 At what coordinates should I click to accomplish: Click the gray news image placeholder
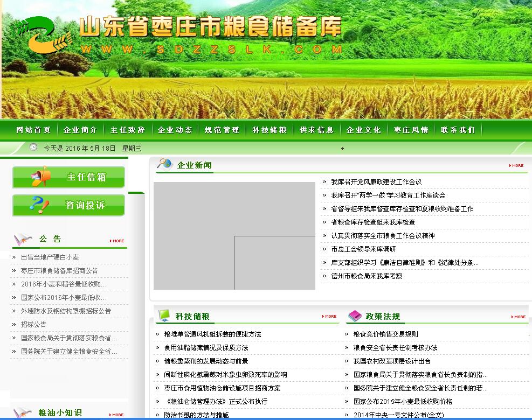234,235
